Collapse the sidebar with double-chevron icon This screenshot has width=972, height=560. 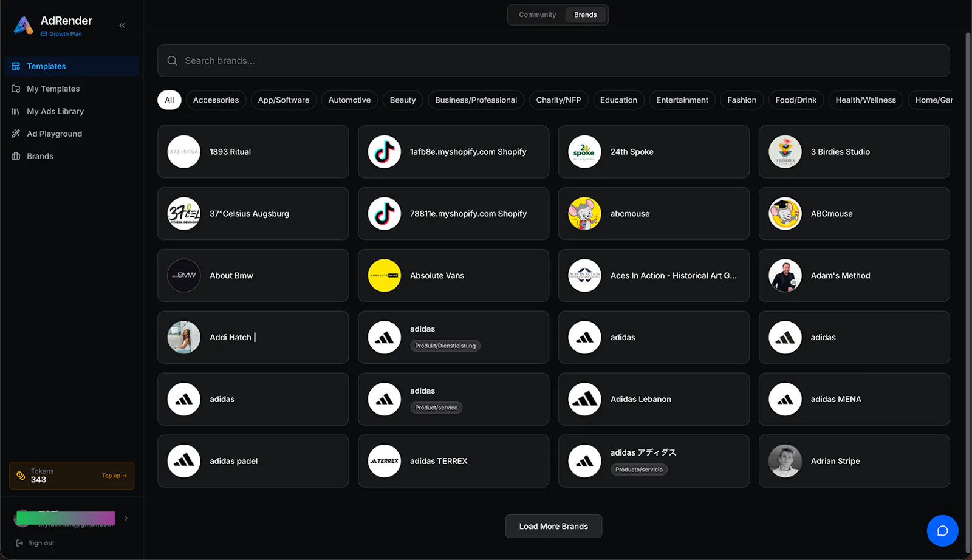click(x=122, y=26)
